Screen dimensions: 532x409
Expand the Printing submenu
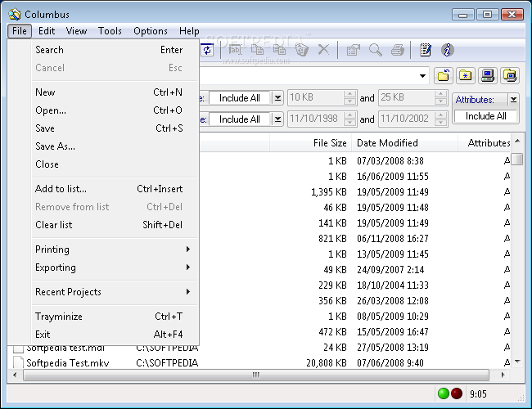coord(188,249)
